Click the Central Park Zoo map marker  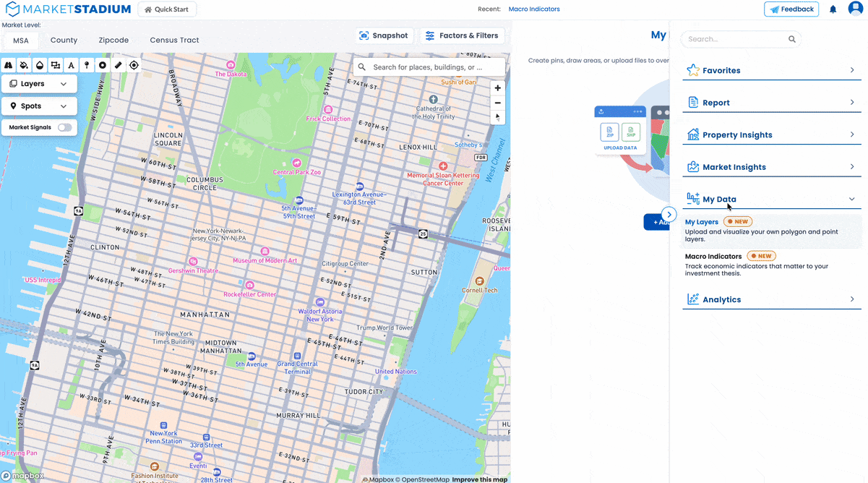click(296, 163)
